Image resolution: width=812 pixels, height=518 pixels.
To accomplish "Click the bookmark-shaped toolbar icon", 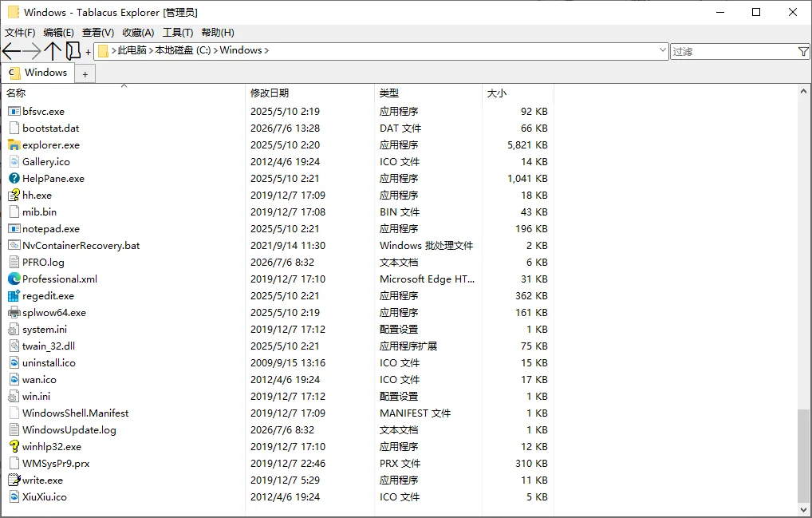I will point(73,51).
